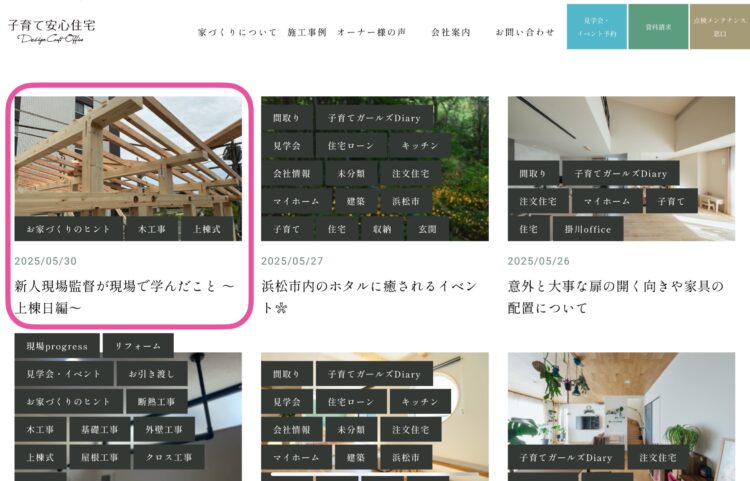
Task: Select the リフォーム tag
Action: 138,346
